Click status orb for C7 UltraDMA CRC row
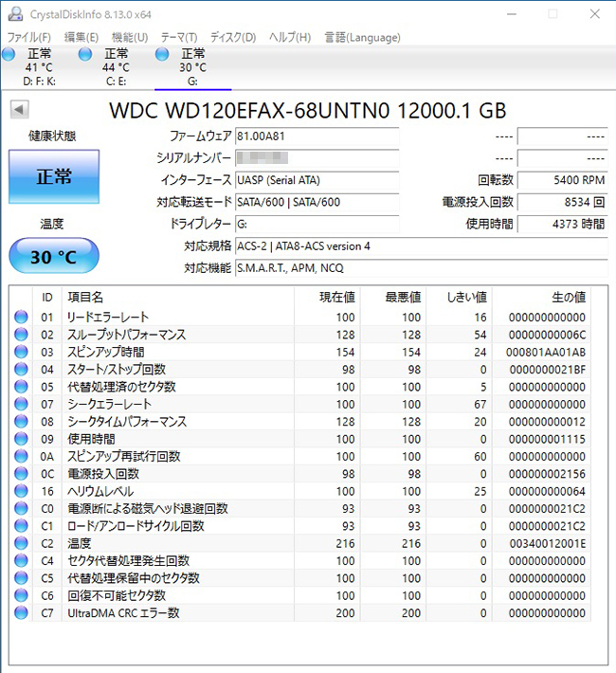This screenshot has width=616, height=673. 21,613
